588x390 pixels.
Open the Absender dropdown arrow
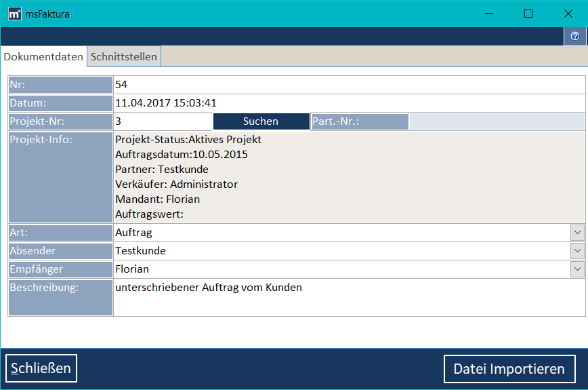click(577, 251)
